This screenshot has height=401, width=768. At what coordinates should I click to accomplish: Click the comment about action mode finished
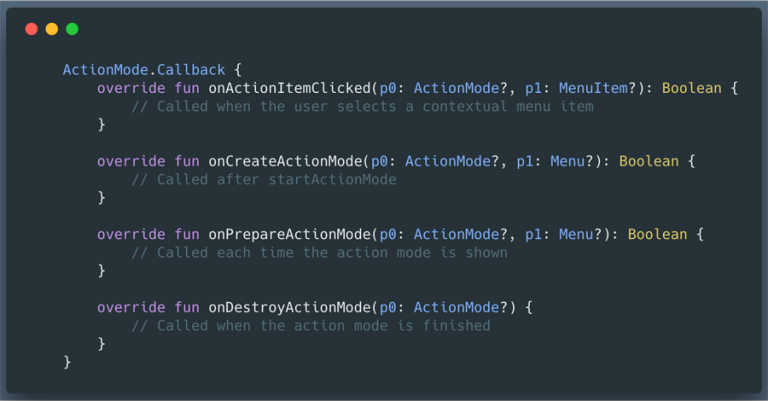310,325
